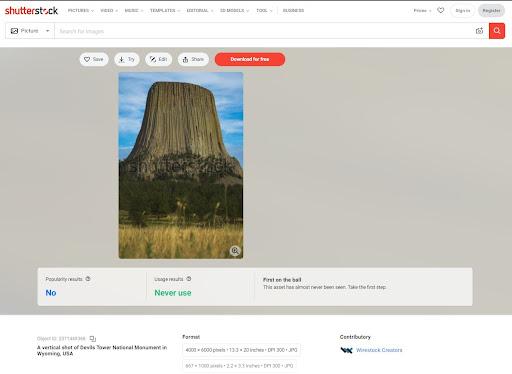
Task: Click the Popularity results info icon
Action: (88, 279)
